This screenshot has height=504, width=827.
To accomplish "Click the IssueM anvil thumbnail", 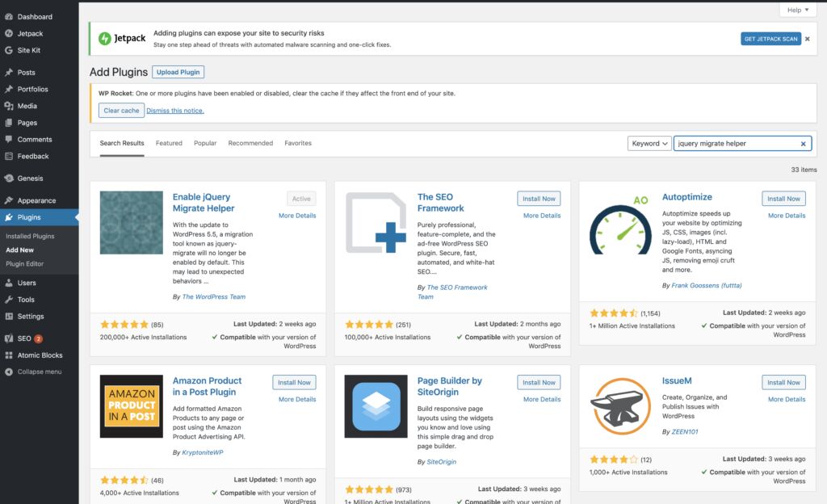I will pyautogui.click(x=621, y=406).
